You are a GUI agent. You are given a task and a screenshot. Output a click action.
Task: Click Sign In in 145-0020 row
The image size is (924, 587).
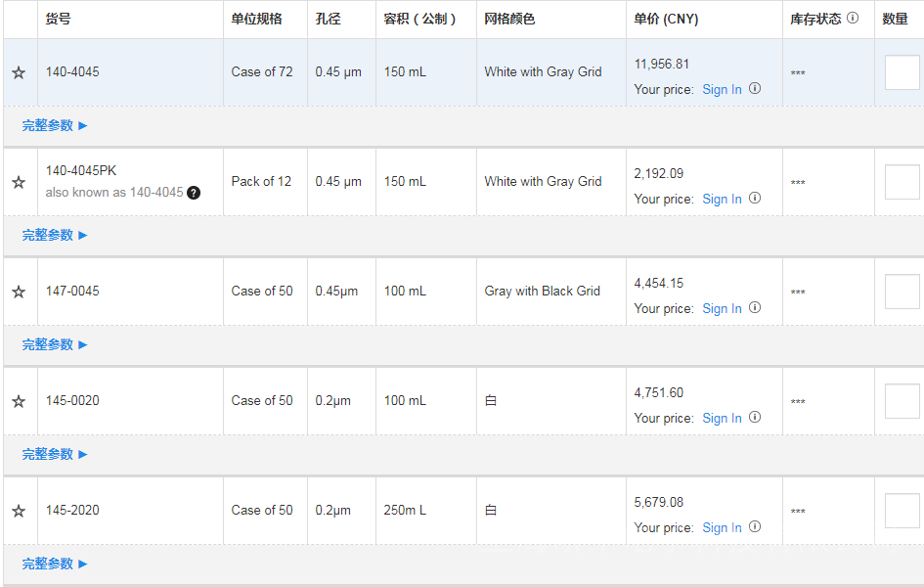722,418
